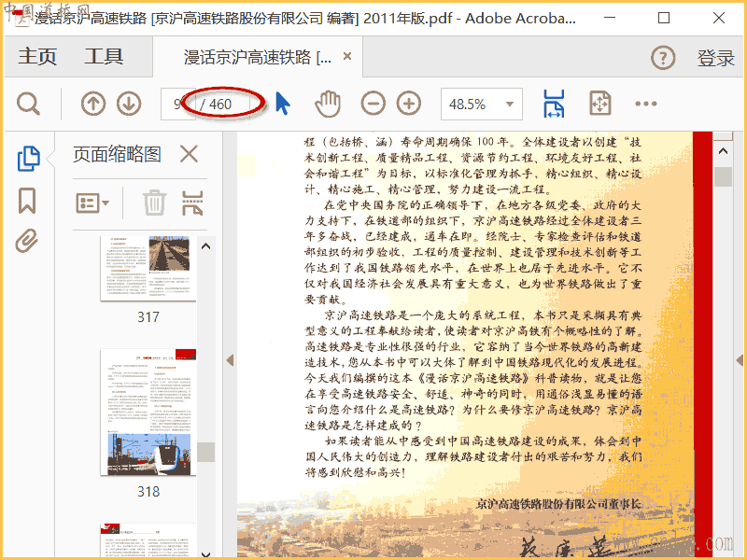The width and height of the screenshot is (747, 560).
Task: Select page 318 thumbnail
Action: (x=148, y=412)
